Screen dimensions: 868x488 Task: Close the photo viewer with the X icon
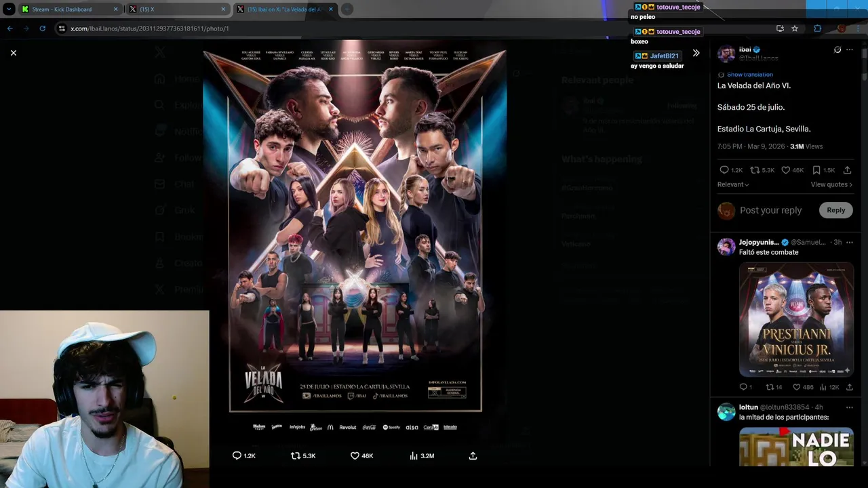(x=14, y=53)
